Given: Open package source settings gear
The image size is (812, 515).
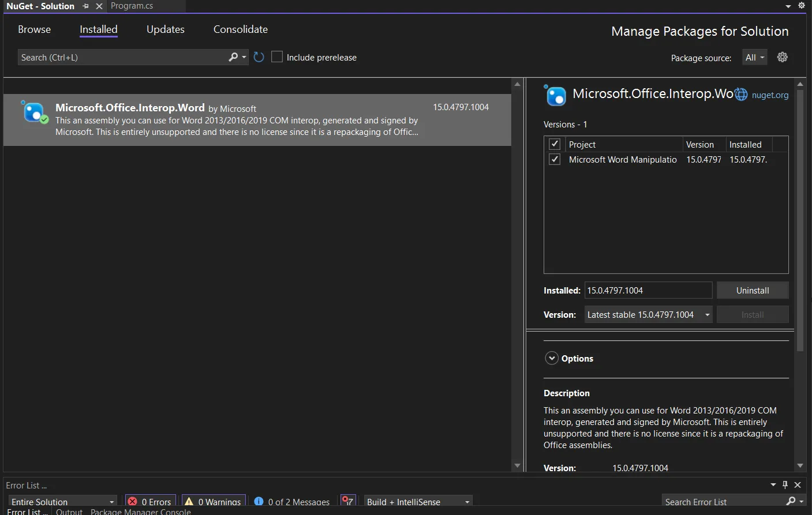Looking at the screenshot, I should coord(782,57).
